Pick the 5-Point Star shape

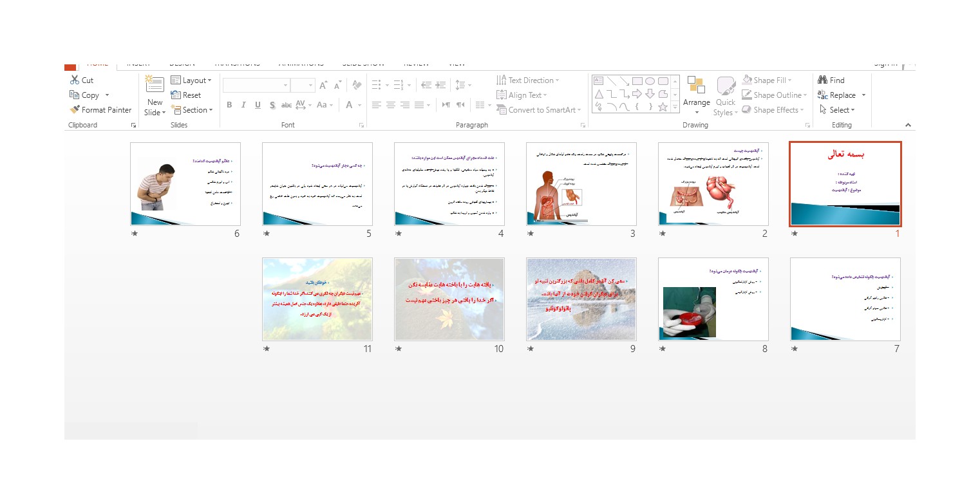tap(663, 107)
